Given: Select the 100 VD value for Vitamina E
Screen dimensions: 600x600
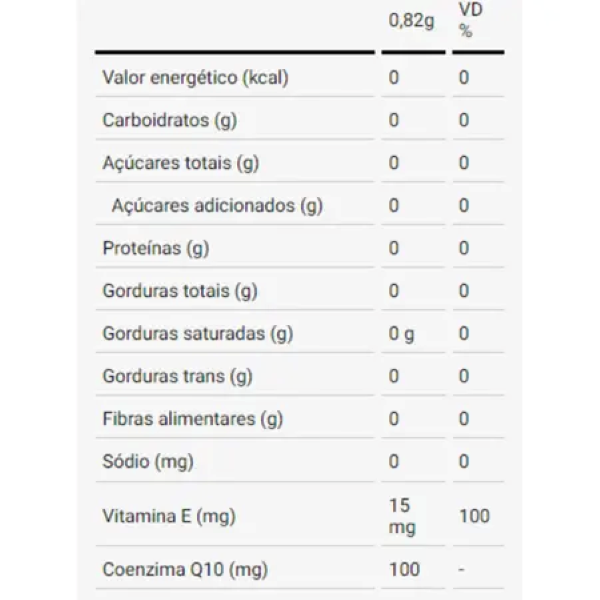Looking at the screenshot, I should [x=474, y=516].
